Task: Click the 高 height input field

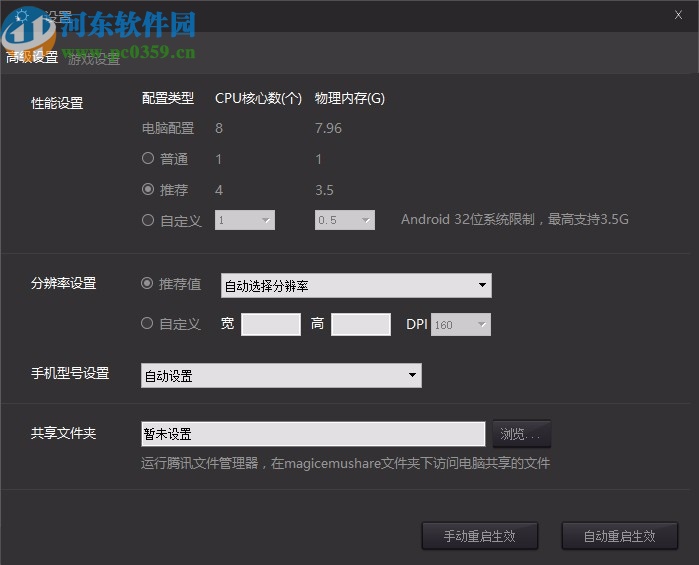Action: 361,324
